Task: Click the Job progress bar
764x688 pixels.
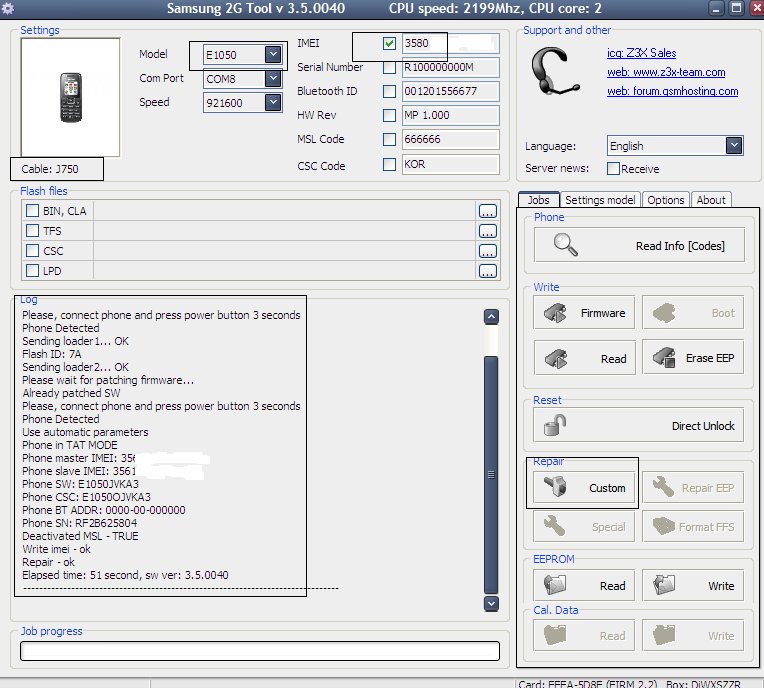Action: click(260, 651)
